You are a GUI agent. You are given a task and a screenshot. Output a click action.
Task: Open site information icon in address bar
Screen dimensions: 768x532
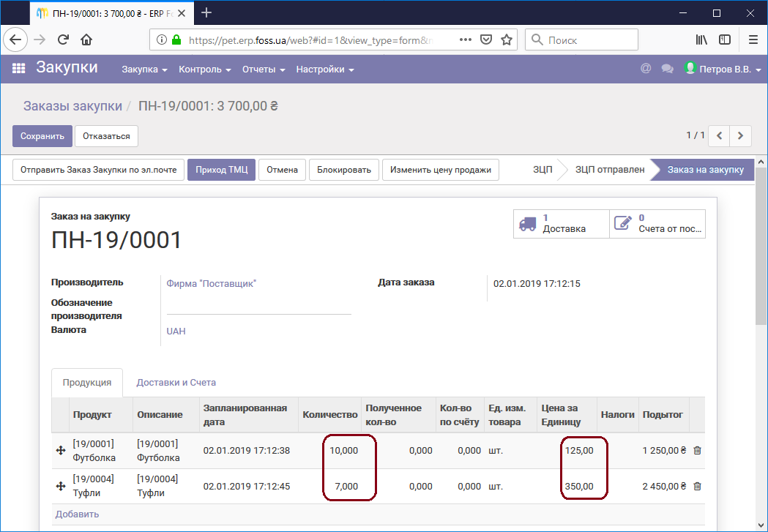[x=162, y=40]
